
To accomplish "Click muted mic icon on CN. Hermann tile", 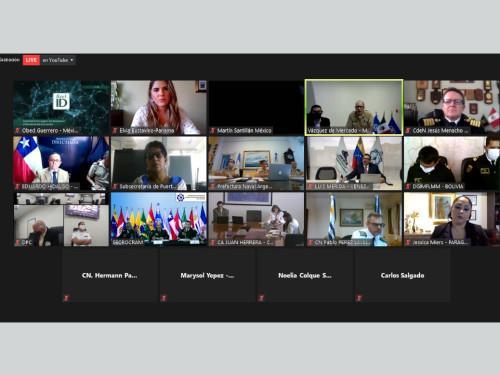I will coord(66,298).
